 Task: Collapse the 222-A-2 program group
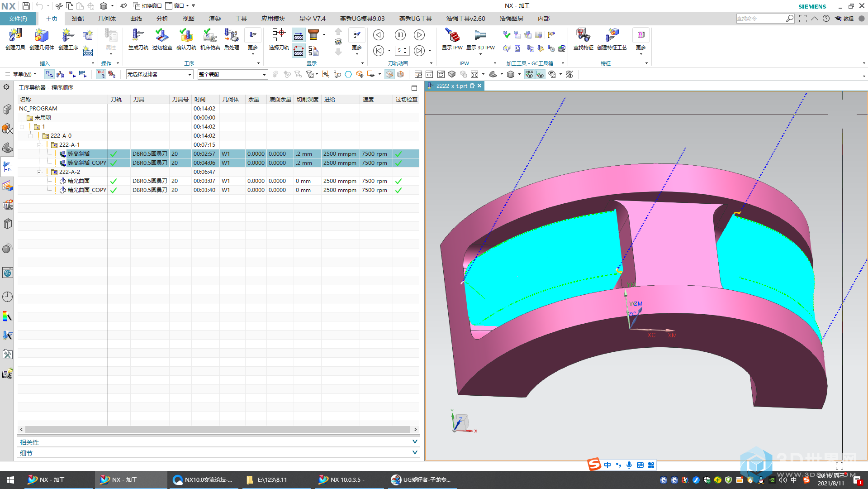tap(39, 172)
